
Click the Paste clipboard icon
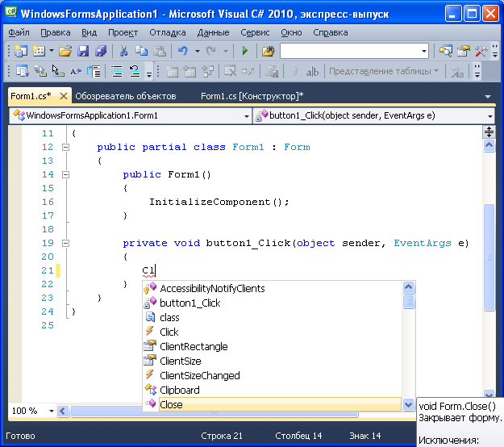click(x=160, y=51)
